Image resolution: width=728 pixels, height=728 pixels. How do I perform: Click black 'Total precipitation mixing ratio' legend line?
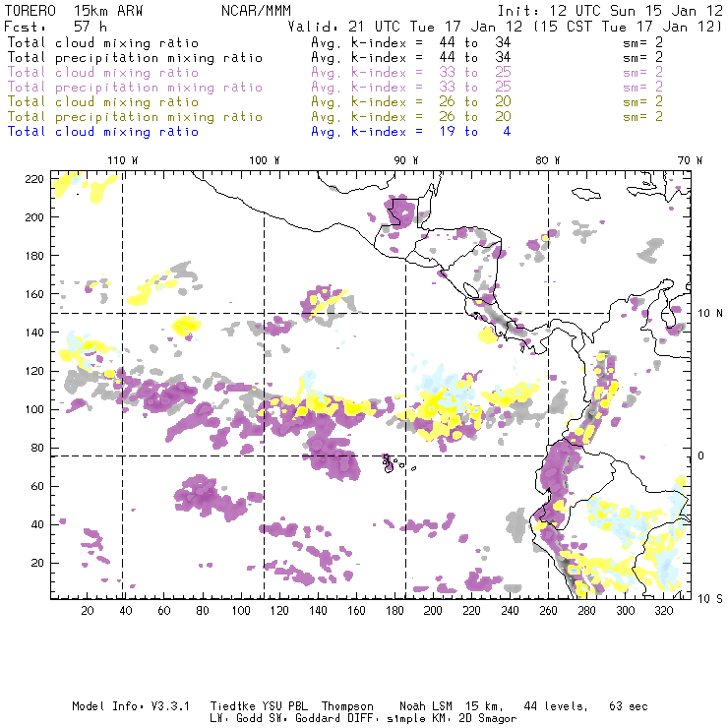[x=135, y=58]
